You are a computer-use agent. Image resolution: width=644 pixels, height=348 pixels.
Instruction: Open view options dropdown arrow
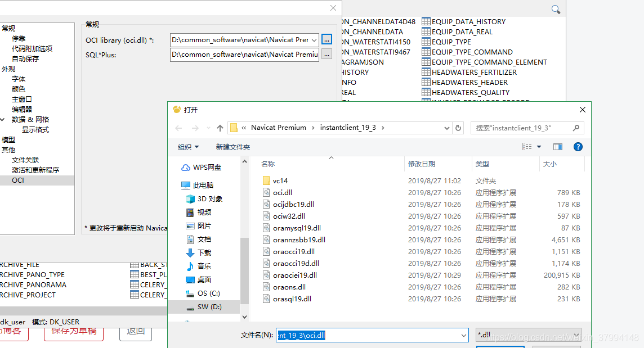pyautogui.click(x=539, y=147)
